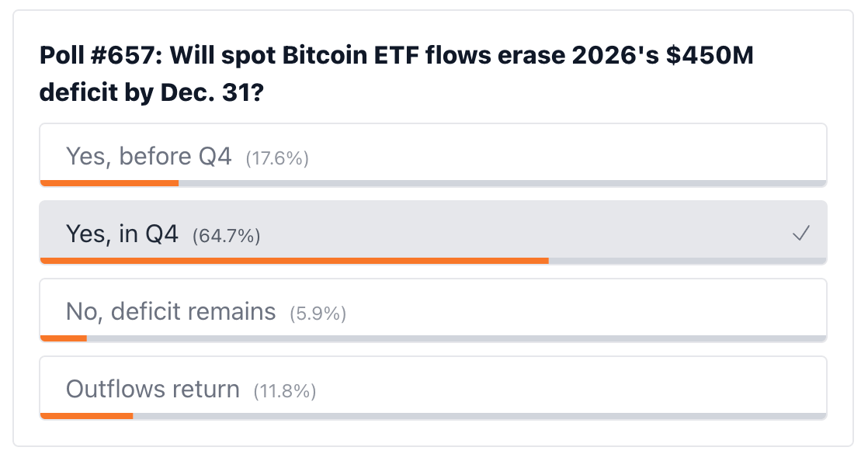Click the orange bar under "Outflows return"
The width and height of the screenshot is (868, 461).
(87, 416)
